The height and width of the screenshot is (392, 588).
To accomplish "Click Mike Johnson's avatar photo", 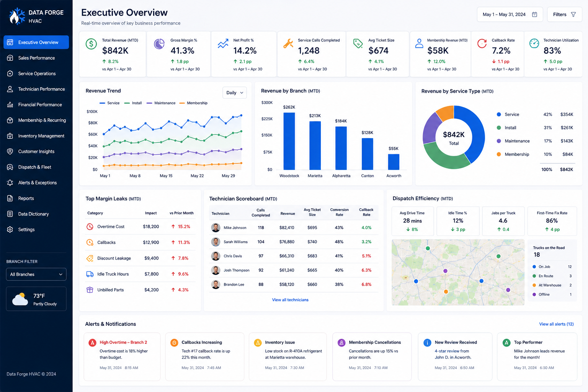I will tap(216, 228).
